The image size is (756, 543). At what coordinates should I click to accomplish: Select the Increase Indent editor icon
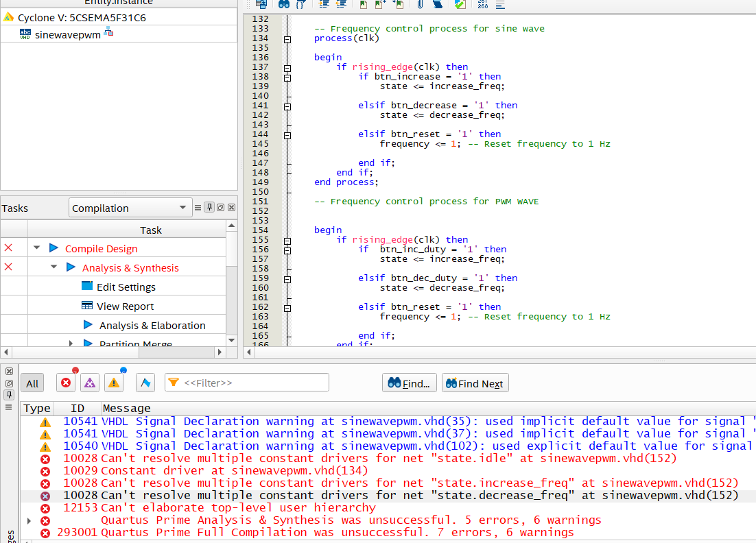click(324, 5)
